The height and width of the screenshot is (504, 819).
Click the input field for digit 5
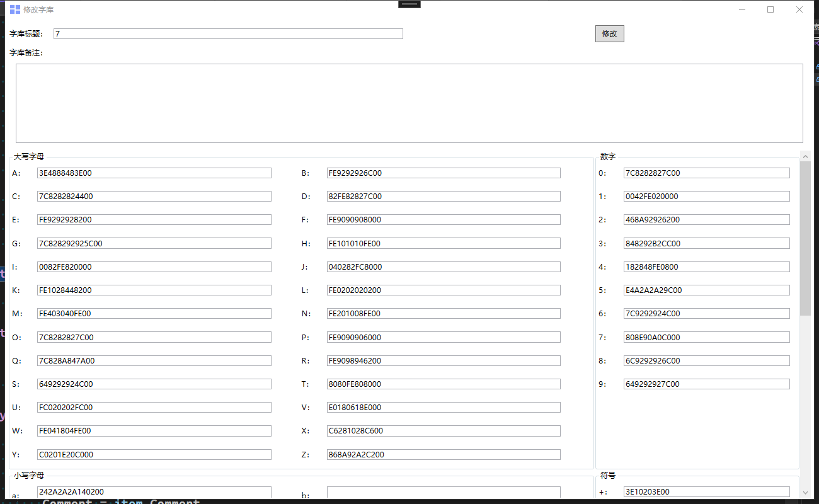(707, 290)
